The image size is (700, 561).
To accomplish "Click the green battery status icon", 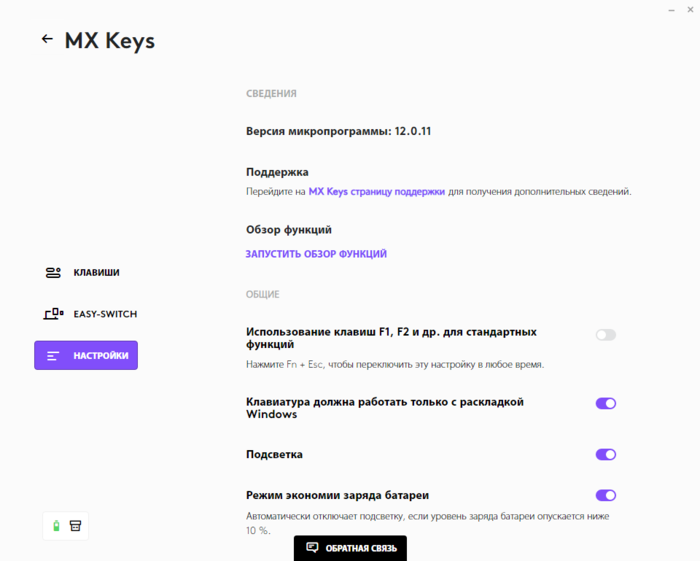I will click(56, 526).
